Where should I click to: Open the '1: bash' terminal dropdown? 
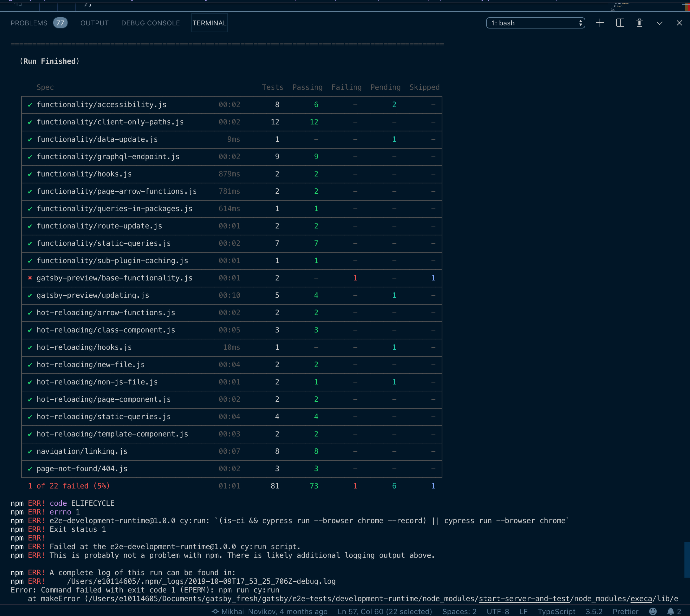tap(535, 23)
